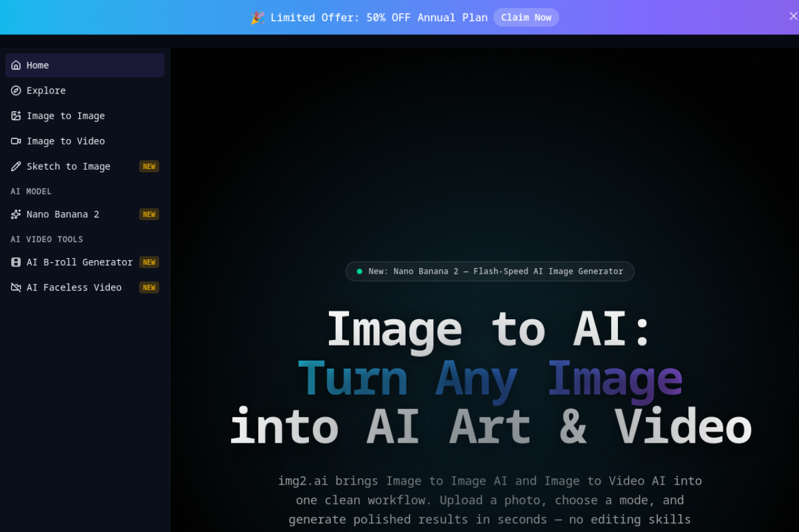799x532 pixels.
Task: Click the Home house icon in sidebar
Action: (x=16, y=65)
